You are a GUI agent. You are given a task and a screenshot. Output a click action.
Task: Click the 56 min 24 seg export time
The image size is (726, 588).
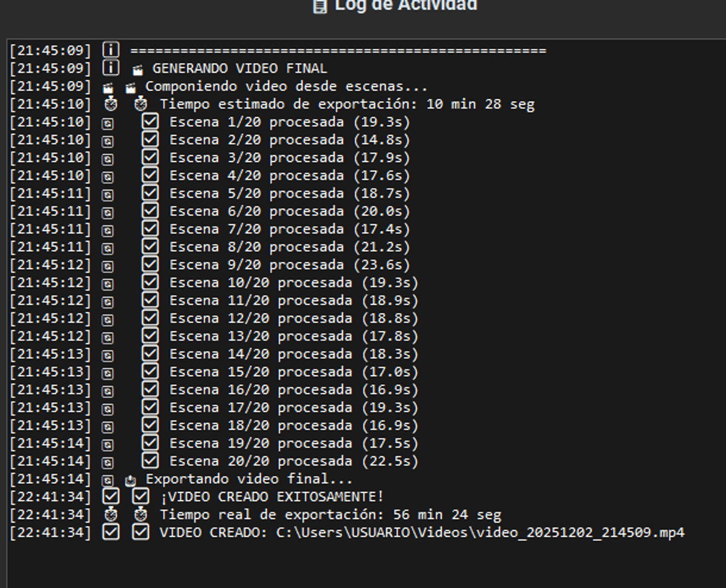coord(446,515)
